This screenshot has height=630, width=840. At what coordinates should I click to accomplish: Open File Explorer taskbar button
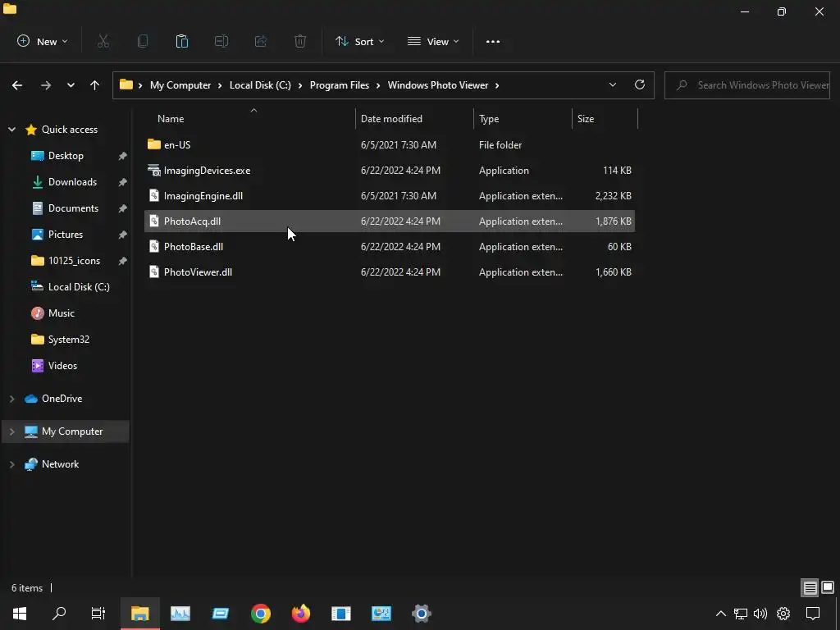(139, 614)
